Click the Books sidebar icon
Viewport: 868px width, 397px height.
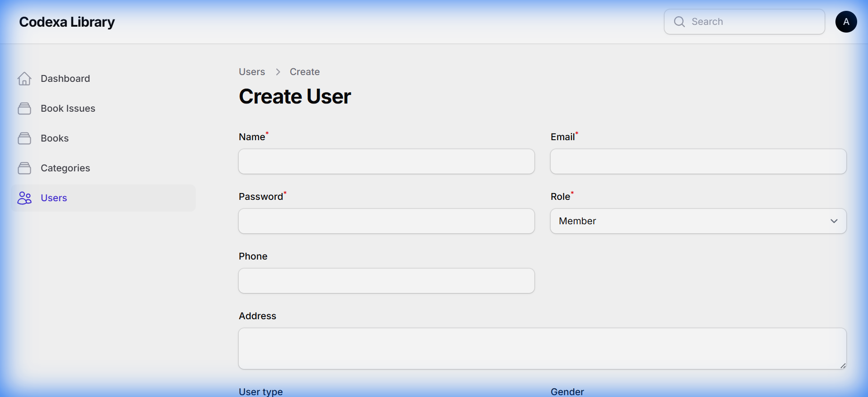click(x=24, y=138)
